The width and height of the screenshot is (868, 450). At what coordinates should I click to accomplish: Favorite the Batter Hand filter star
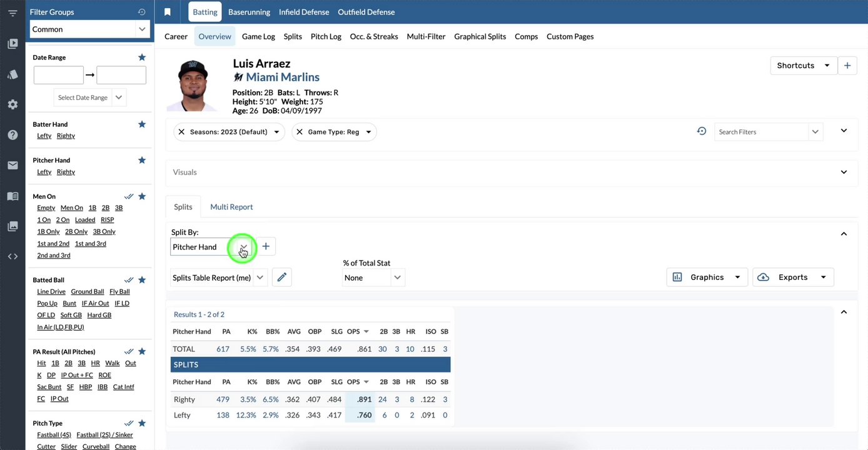tap(142, 124)
